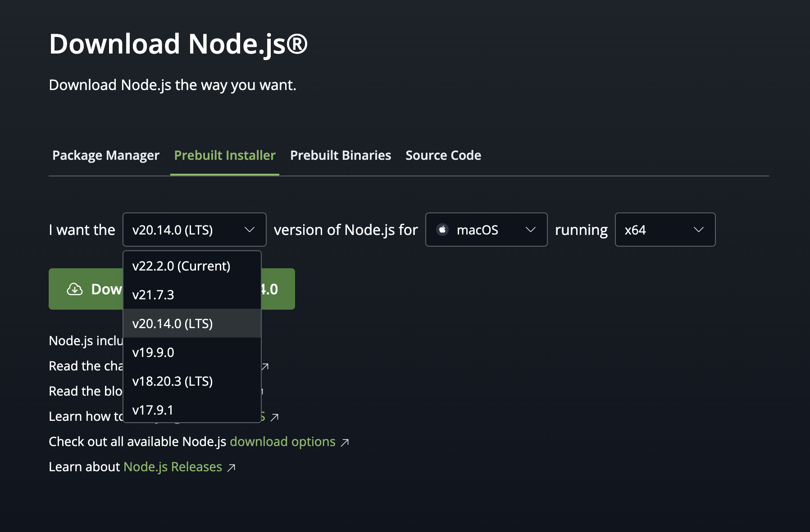This screenshot has height=532, width=810.
Task: Pick v18.20.3 (LTS) in the version list
Action: [x=192, y=381]
